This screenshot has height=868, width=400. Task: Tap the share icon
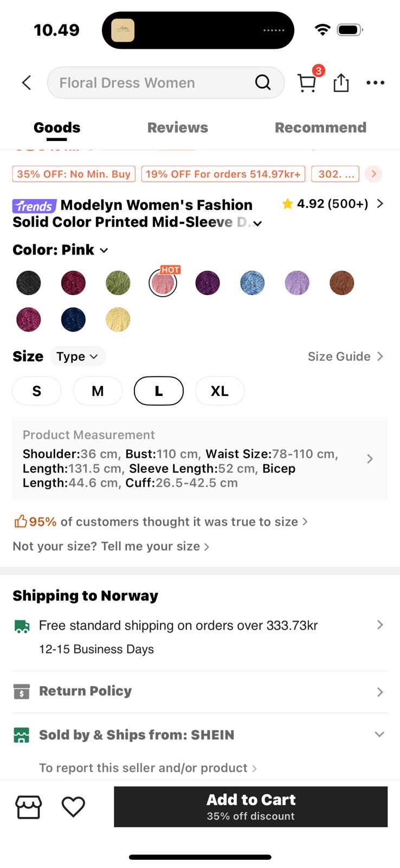click(341, 82)
